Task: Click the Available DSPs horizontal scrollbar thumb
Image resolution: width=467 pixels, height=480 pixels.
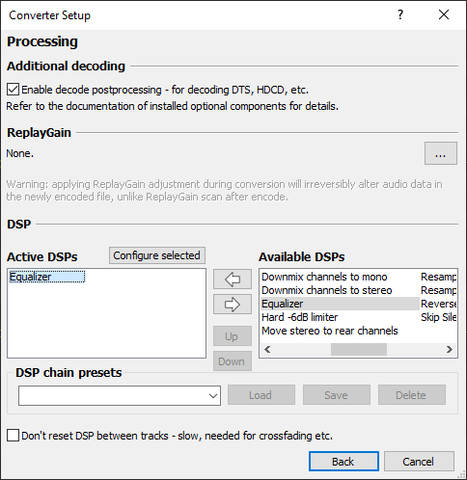Action: click(359, 349)
